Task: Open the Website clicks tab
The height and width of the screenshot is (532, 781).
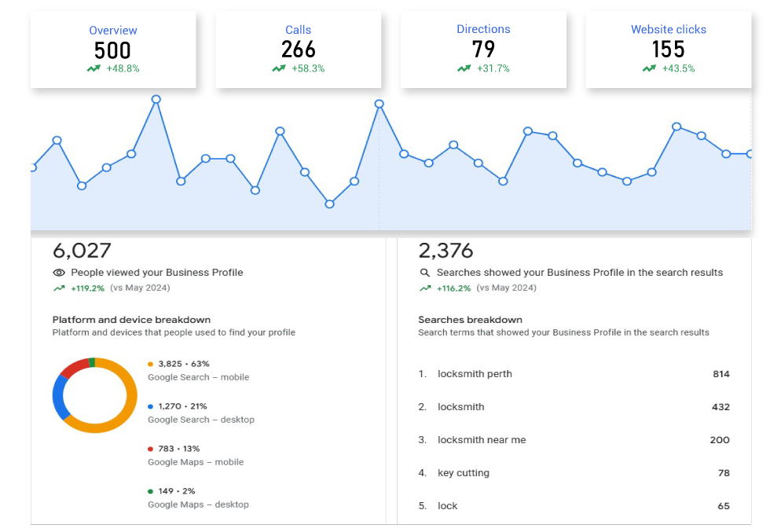Action: (x=669, y=30)
